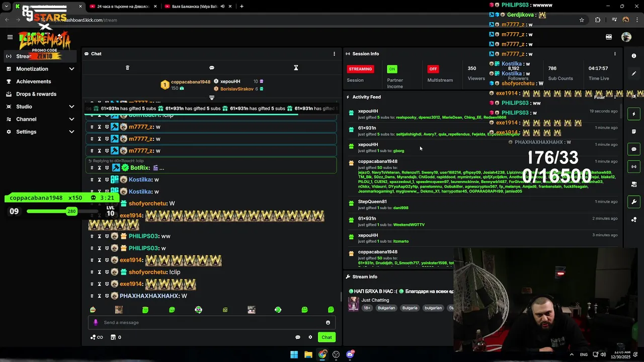Image resolution: width=644 pixels, height=362 pixels.
Task: Click the info icon in right sidebar
Action: 634,56
